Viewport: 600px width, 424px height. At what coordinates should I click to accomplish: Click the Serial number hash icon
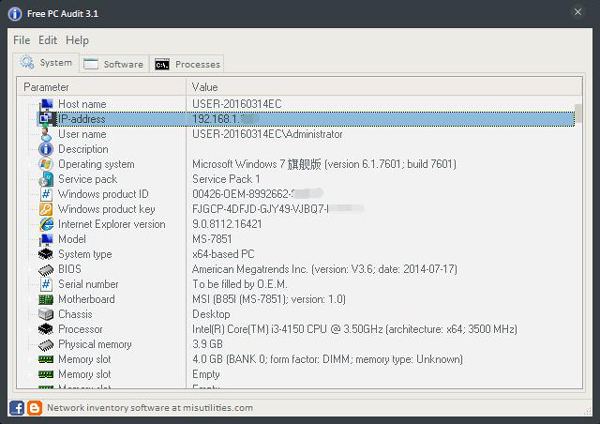46,284
